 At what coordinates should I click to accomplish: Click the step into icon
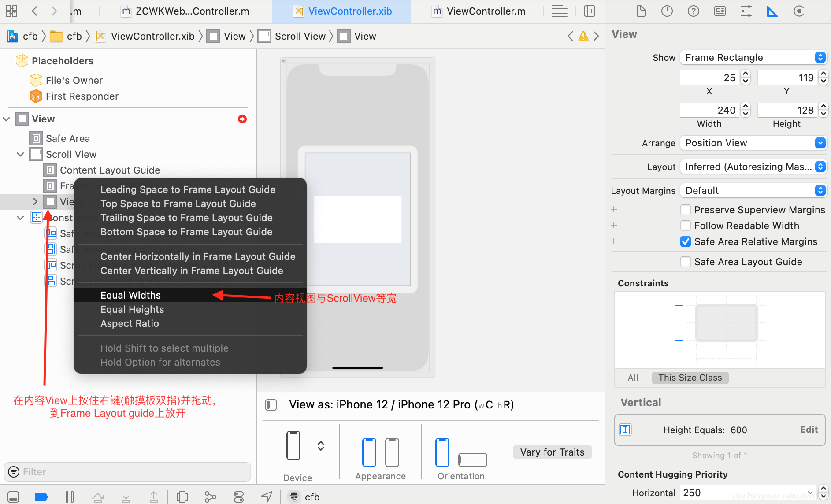[126, 497]
